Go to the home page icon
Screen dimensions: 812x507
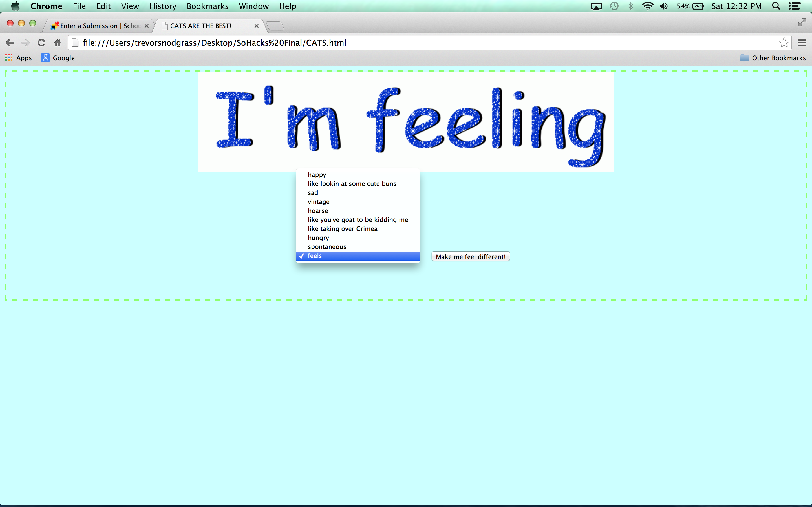pyautogui.click(x=58, y=43)
